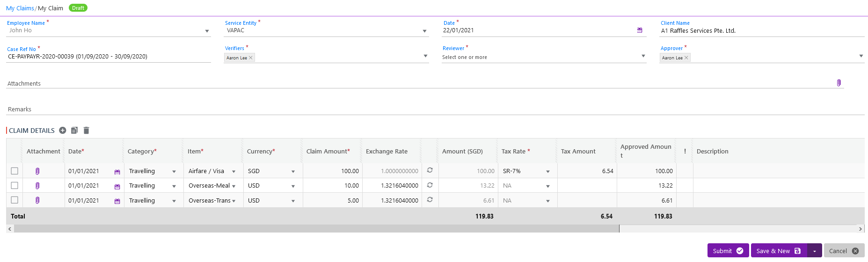Refresh exchange rate for Overseas-Meal row
Viewport: 868px width, 262px height.
pos(430,185)
